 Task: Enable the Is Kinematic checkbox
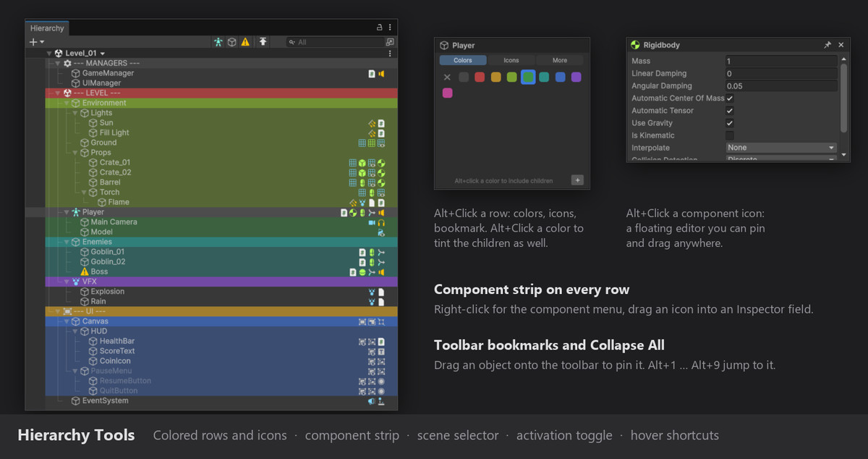tap(730, 135)
